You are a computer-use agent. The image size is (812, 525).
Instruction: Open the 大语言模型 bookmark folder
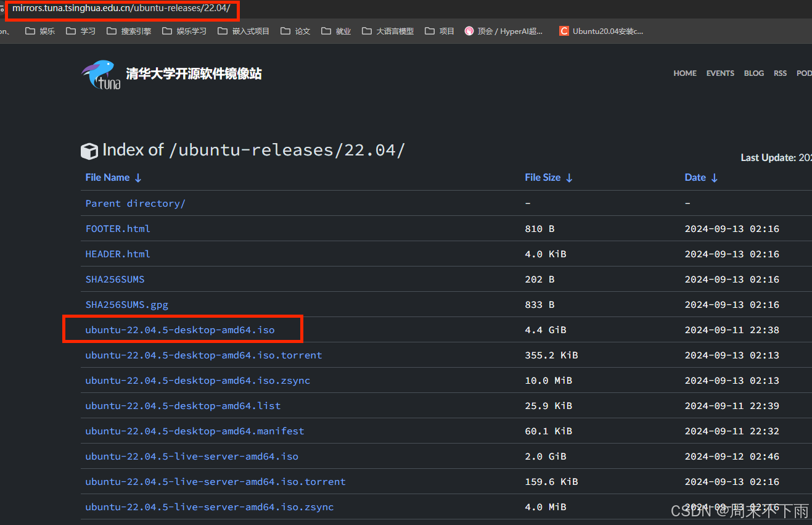pos(388,31)
